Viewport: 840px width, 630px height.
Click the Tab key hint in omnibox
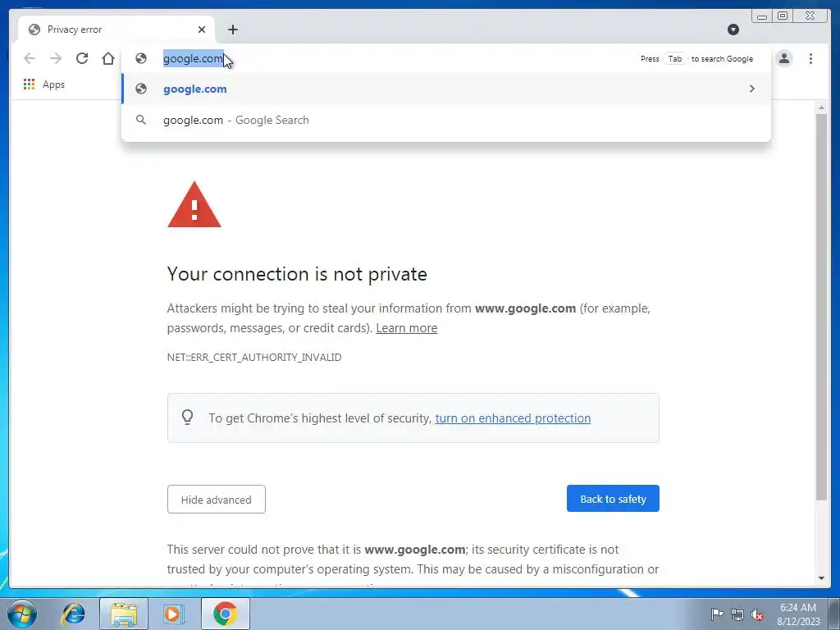tap(675, 58)
